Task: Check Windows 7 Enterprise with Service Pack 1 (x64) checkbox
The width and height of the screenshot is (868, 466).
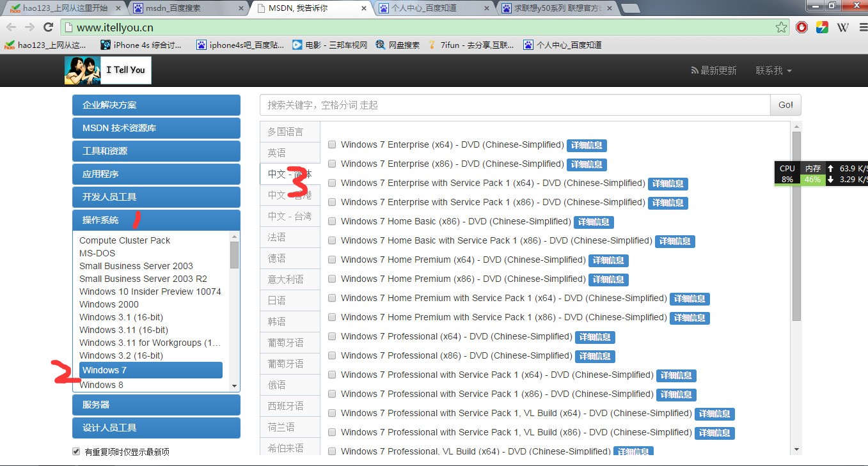Action: 332,183
